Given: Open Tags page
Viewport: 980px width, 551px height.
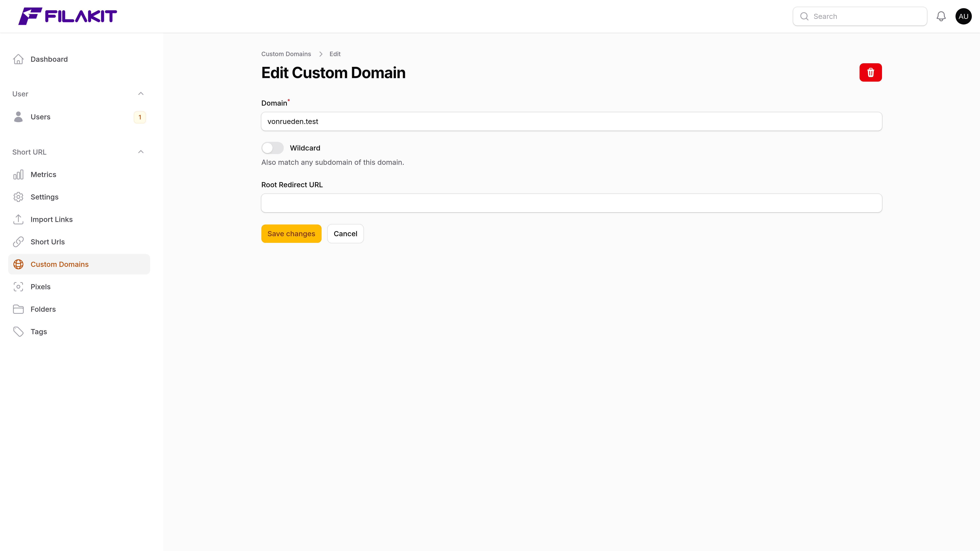Looking at the screenshot, I should coord(79,332).
